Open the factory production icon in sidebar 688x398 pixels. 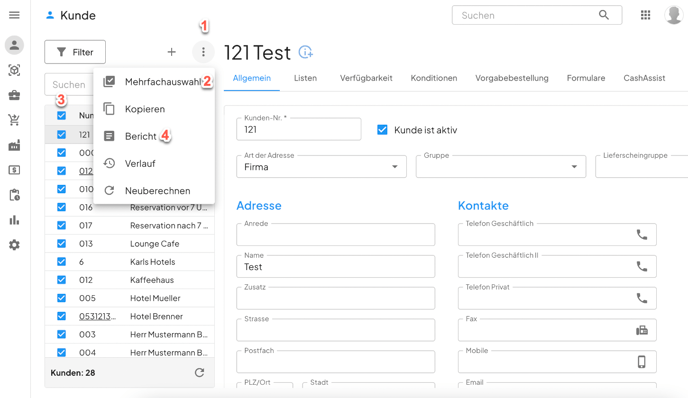point(14,145)
